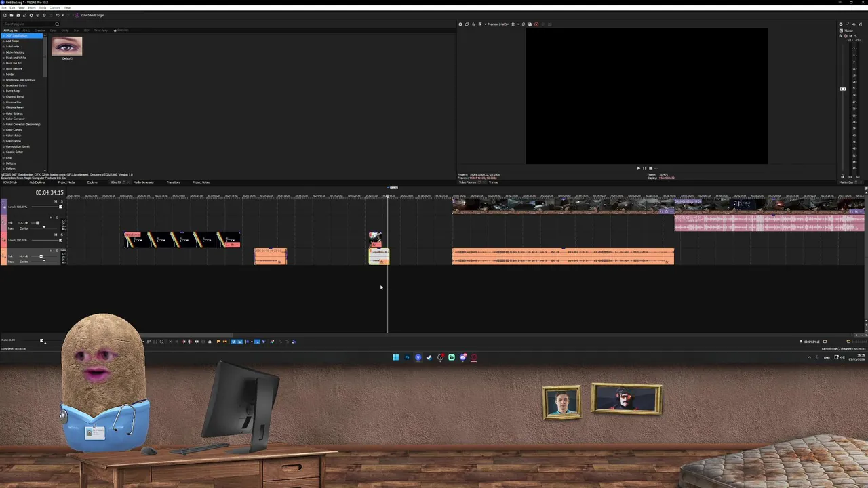Open the File menu
Viewport: 868px width, 488px height.
[4, 7]
